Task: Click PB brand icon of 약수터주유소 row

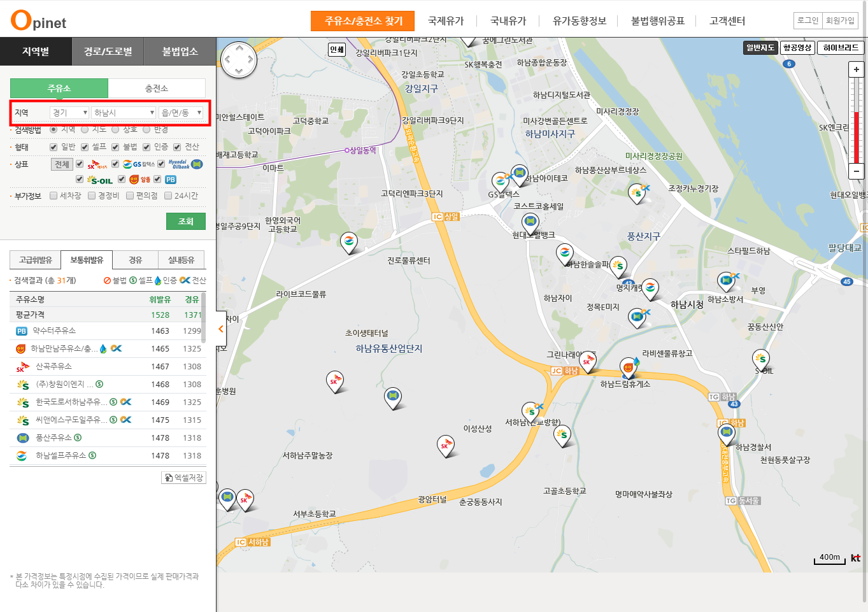Action: point(22,331)
